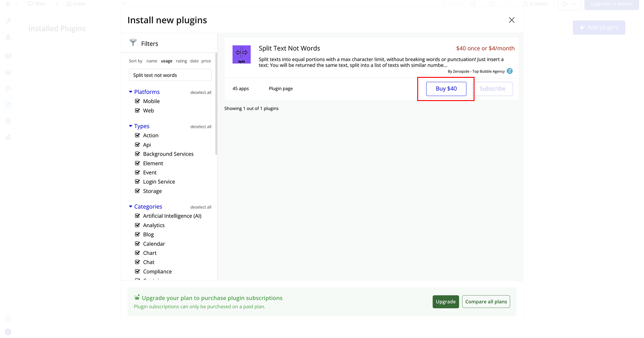Click the Split Text Not Words plugin thumbnail
Image resolution: width=644 pixels, height=338 pixels.
(x=241, y=55)
